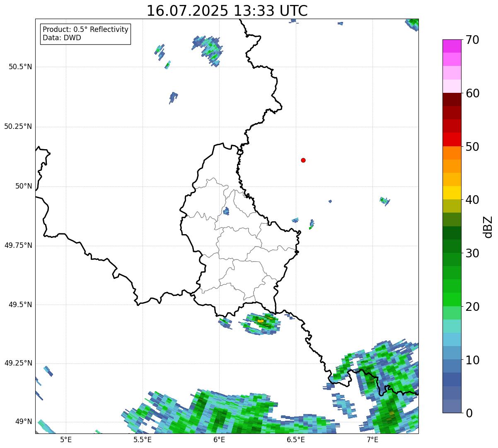Image resolution: width=498 pixels, height=448 pixels.
Task: Click the colorbar 30 tick label
Action: [472, 253]
